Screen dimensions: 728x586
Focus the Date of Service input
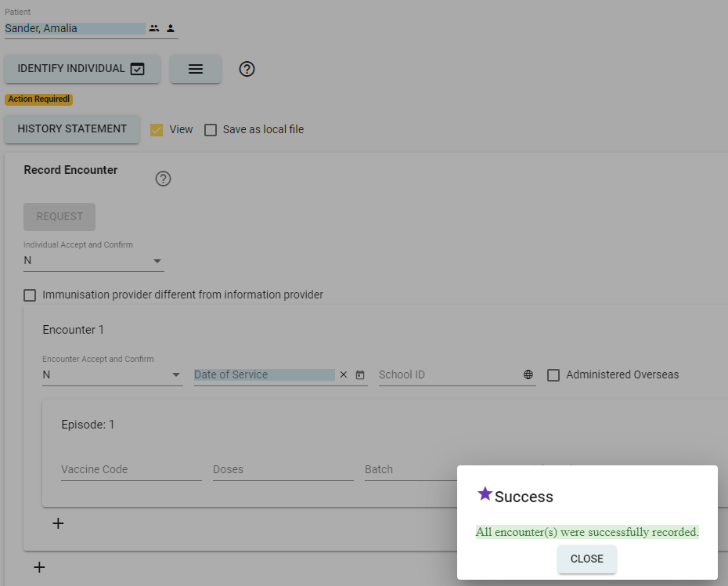coord(264,374)
